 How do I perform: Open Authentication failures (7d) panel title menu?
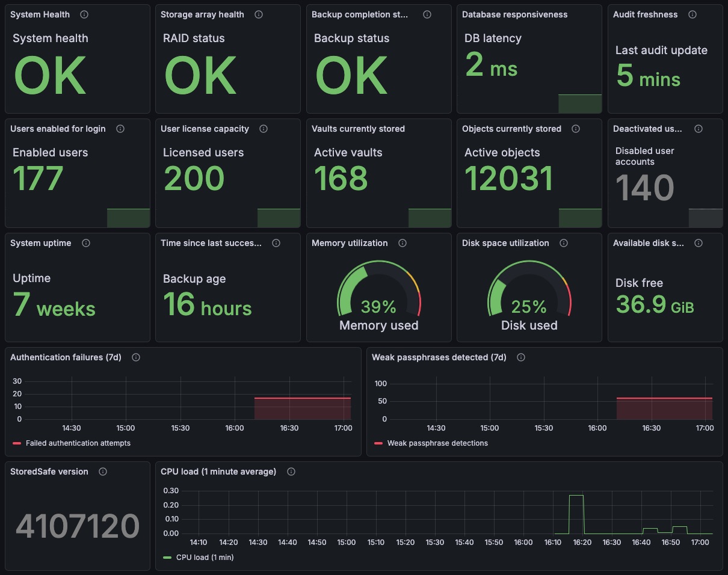tap(66, 357)
